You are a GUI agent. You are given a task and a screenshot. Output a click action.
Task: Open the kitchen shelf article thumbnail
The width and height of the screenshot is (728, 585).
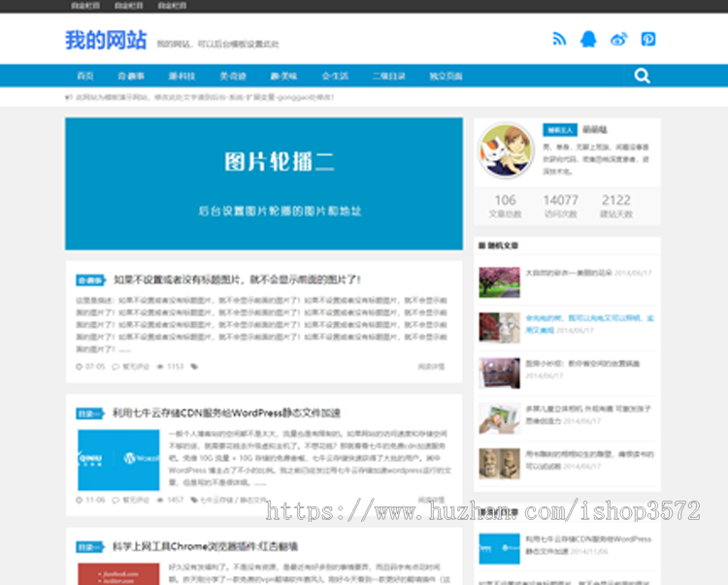click(x=500, y=373)
